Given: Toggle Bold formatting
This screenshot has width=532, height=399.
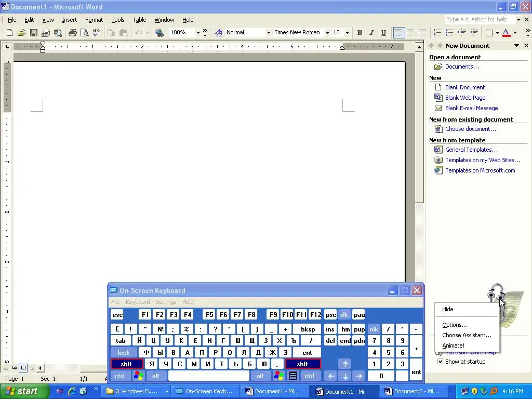Looking at the screenshot, I should point(360,33).
